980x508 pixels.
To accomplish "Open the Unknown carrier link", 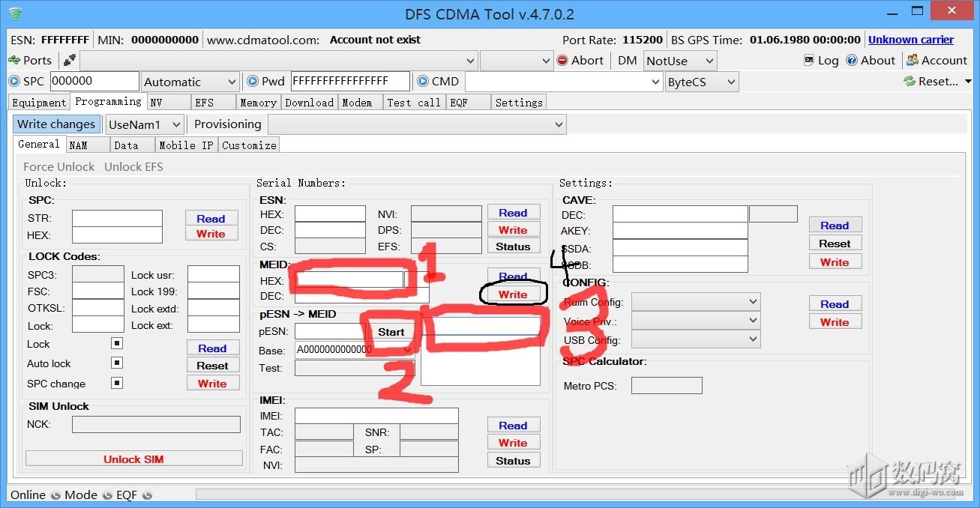I will [x=911, y=40].
